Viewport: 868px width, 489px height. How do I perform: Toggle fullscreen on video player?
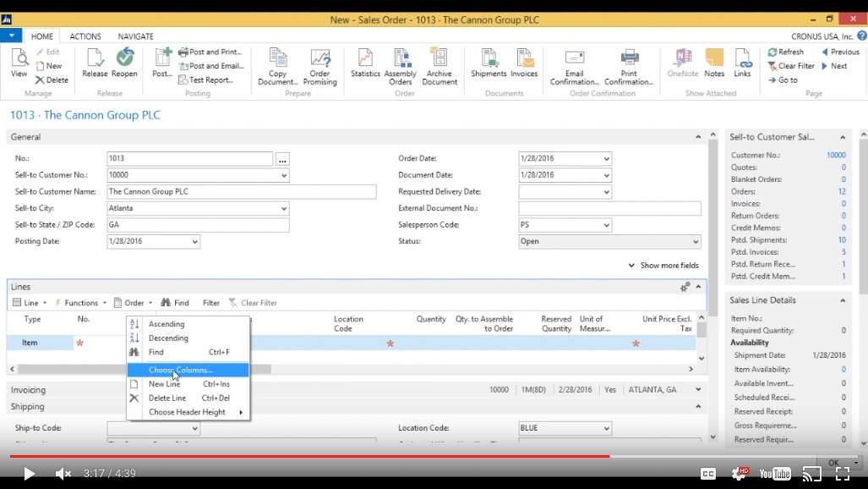(x=843, y=474)
